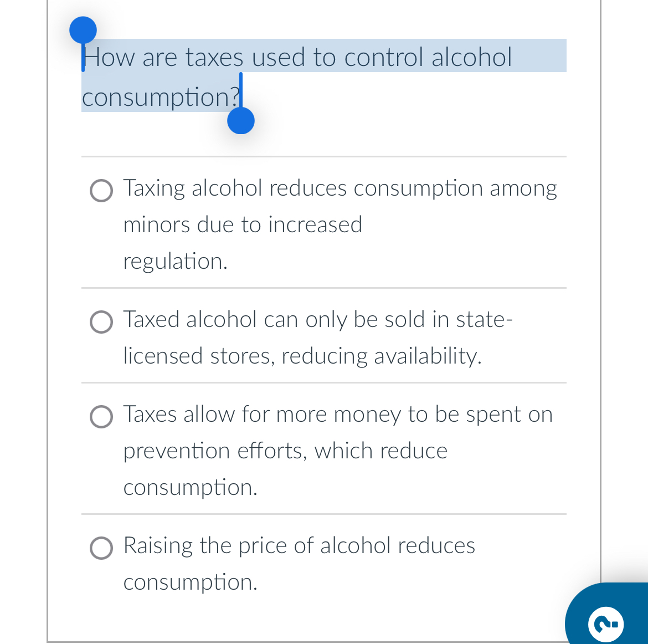The width and height of the screenshot is (648, 644).
Task: Pick the prevention efforts answer option
Action: [x=101, y=417]
